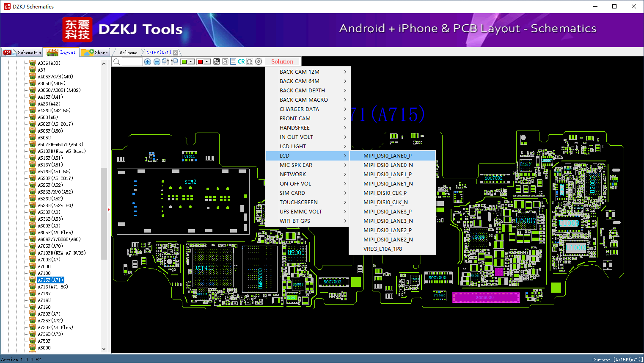644x363 pixels.
Task: Click the U5007 component label on board
Action: click(526, 220)
